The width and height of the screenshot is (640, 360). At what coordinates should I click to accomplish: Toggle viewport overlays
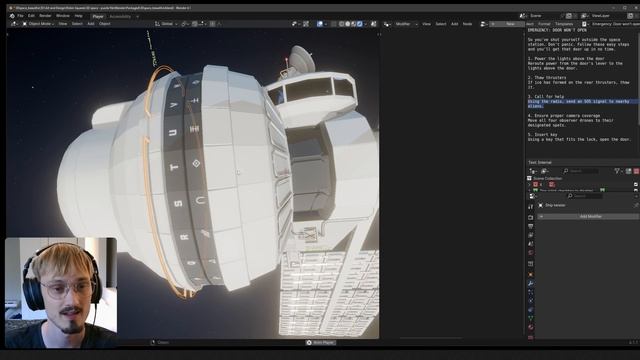pyautogui.click(x=320, y=24)
